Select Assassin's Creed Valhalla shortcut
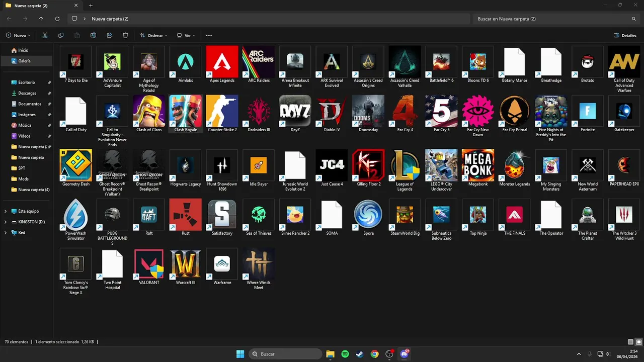Viewport: 644px width, 362px height. 405,67
